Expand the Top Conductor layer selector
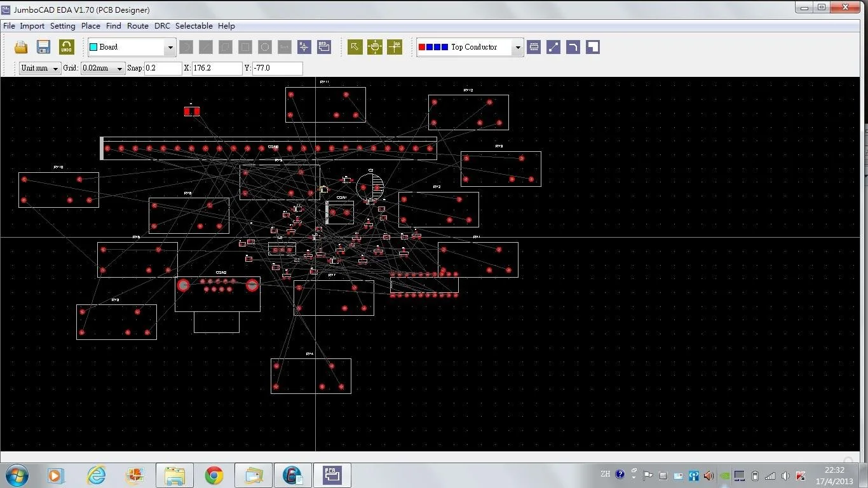Image resolution: width=868 pixels, height=488 pixels. 517,46
